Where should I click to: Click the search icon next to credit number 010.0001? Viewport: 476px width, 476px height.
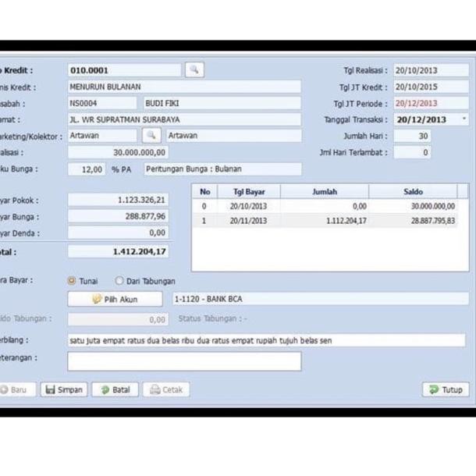194,69
